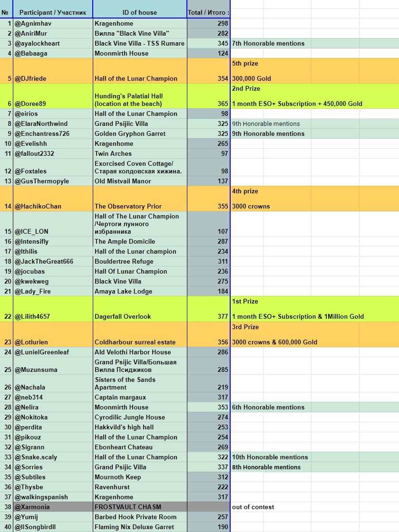399x532 pixels.
Task: Click the '1st Prize' label
Action: tap(245, 301)
